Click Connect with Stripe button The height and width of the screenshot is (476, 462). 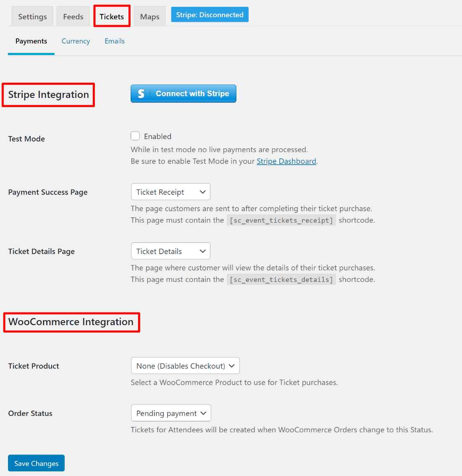[x=184, y=94]
